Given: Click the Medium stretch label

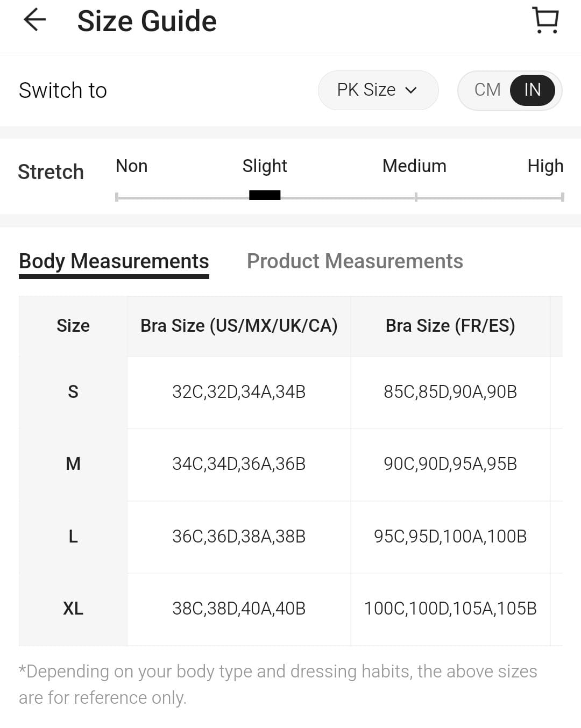Looking at the screenshot, I should click(414, 166).
